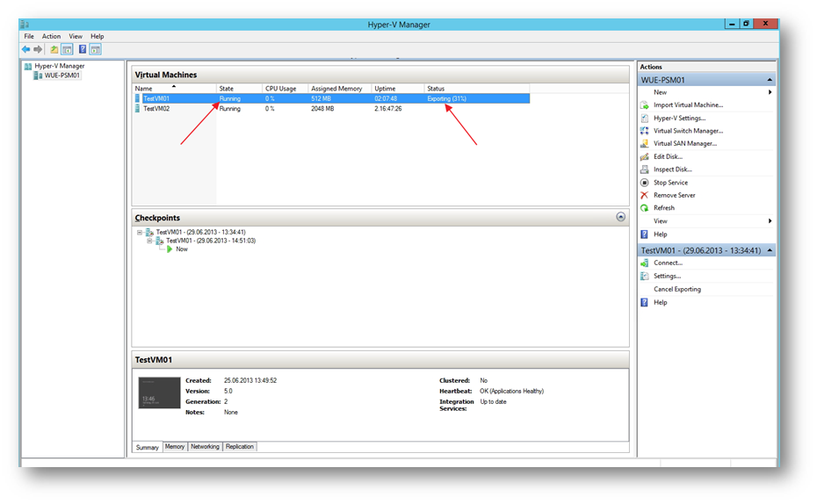Image resolution: width=817 pixels, height=504 pixels.
Task: Click the Settings icon in TestVM01 actions
Action: [645, 276]
